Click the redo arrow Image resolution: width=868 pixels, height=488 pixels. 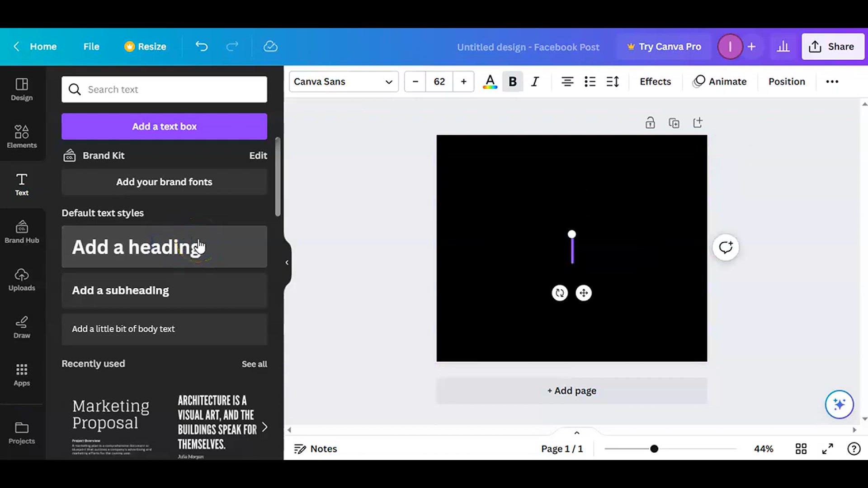click(x=232, y=47)
